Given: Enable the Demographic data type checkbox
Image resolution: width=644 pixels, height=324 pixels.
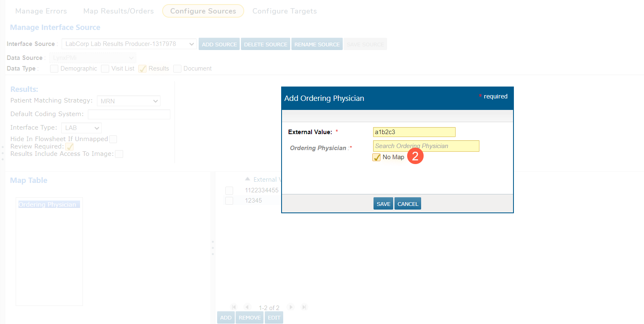Looking at the screenshot, I should pos(54,69).
